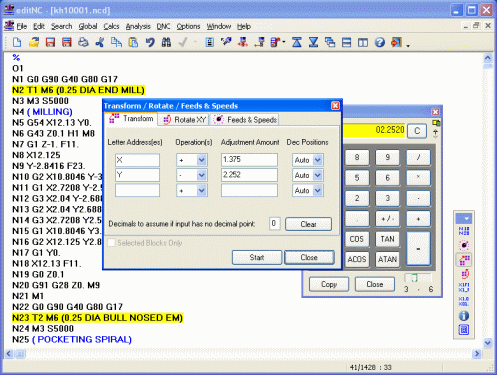Viewport: 497px width, 375px height.
Task: Click the hourglass-top toolbar icon
Action: (x=297, y=42)
